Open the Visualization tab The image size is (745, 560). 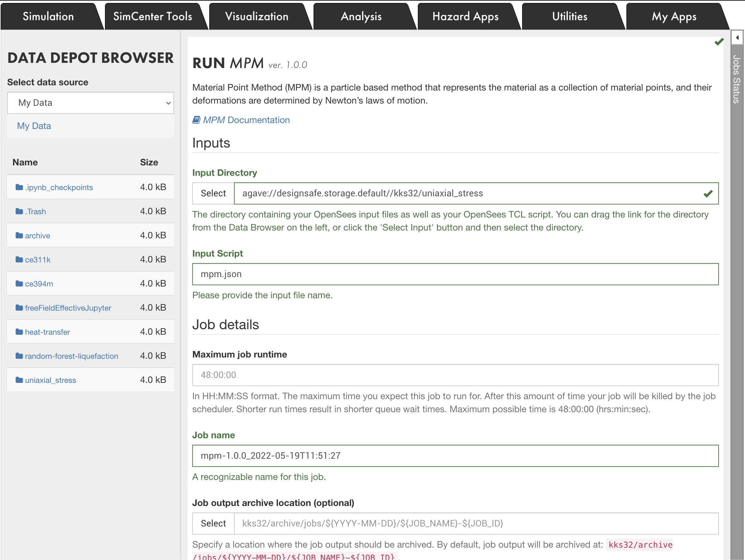256,17
